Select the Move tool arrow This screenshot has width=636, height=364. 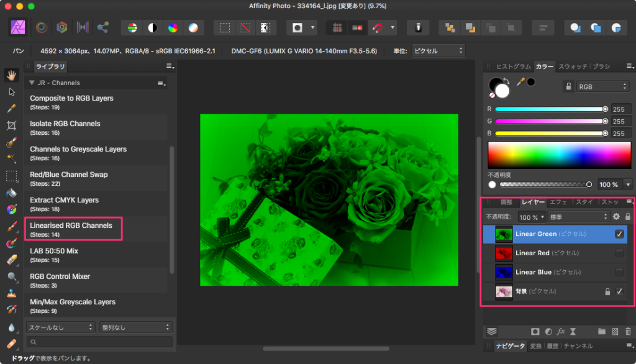tap(11, 92)
